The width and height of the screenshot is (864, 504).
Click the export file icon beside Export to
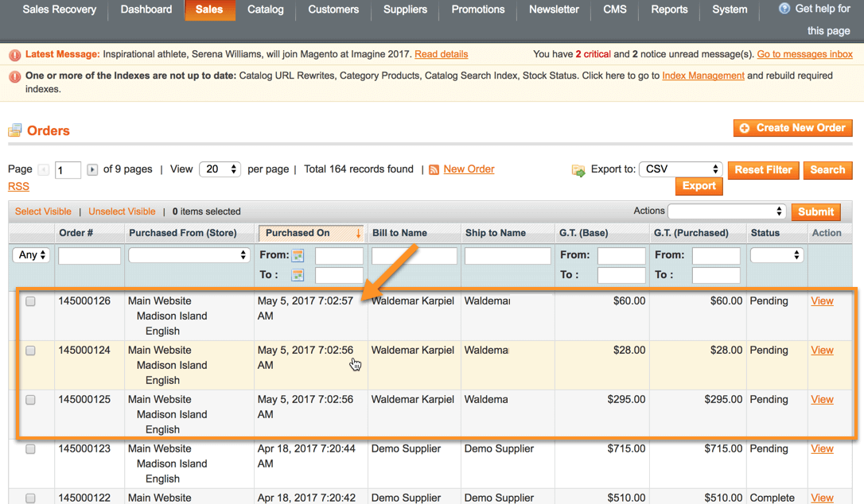(578, 170)
